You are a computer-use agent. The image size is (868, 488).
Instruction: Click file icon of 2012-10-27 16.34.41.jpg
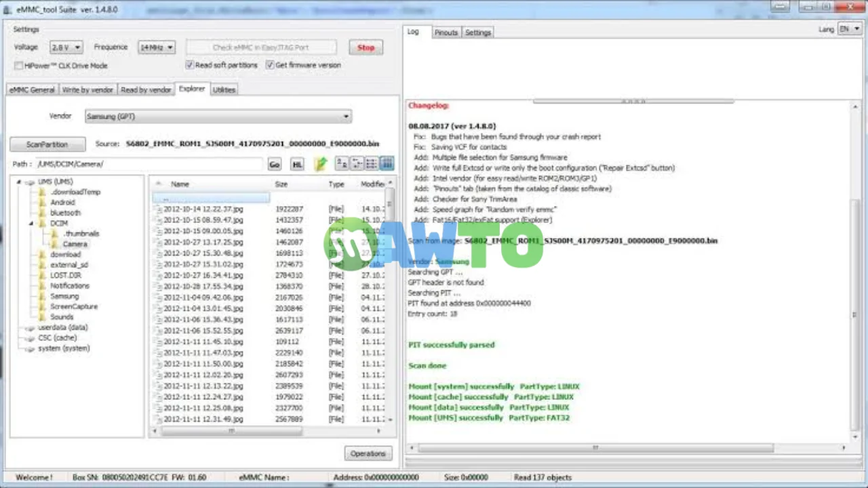pos(159,276)
